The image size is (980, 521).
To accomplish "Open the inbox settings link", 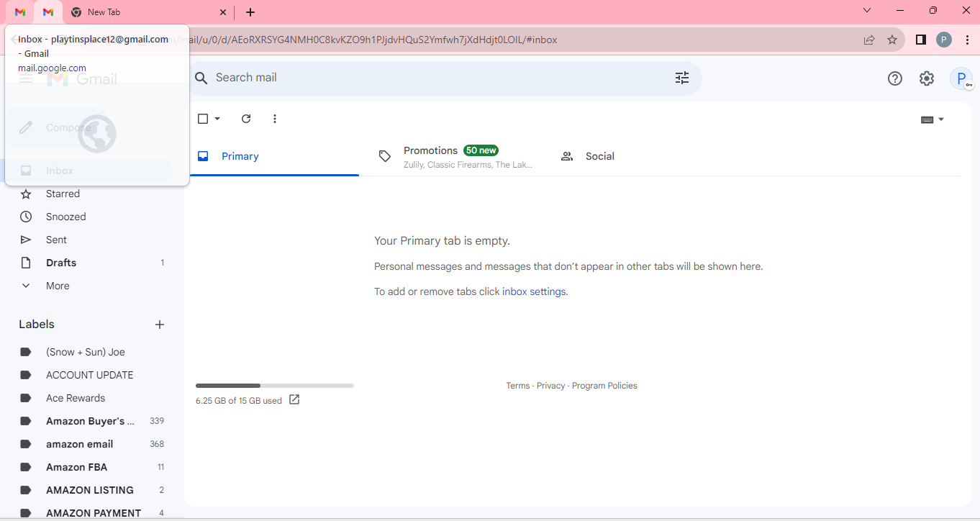I will (x=534, y=291).
